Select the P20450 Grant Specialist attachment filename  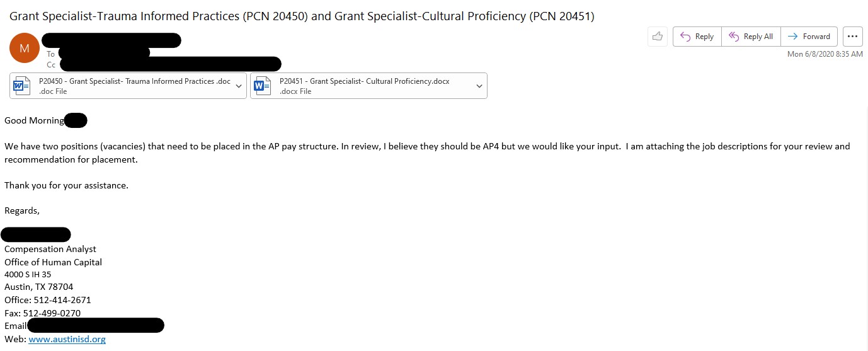[134, 81]
